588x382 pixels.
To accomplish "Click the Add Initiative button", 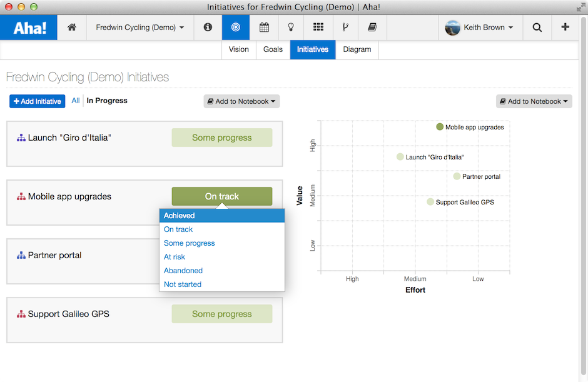I will click(37, 101).
